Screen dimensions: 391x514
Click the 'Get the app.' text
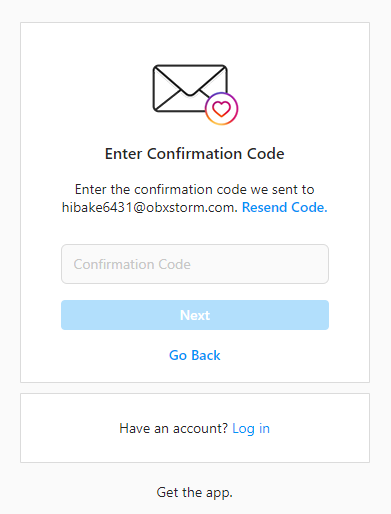click(x=195, y=492)
